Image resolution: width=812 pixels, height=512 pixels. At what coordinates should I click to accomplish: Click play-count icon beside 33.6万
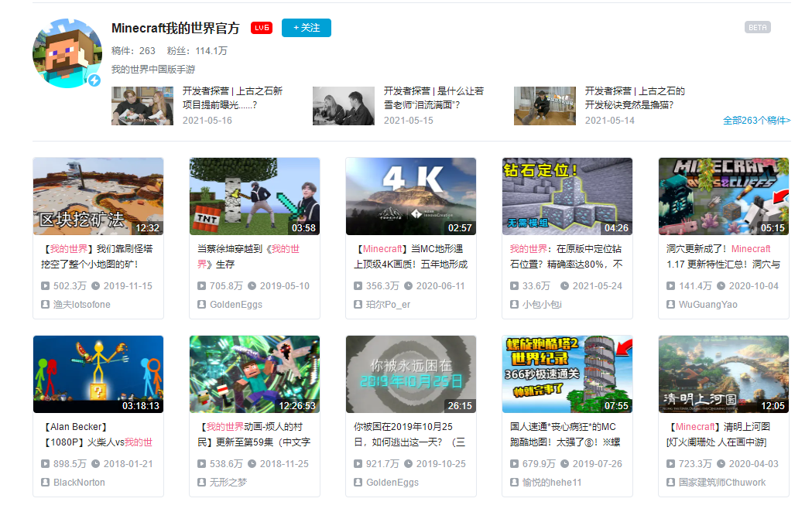coord(515,285)
